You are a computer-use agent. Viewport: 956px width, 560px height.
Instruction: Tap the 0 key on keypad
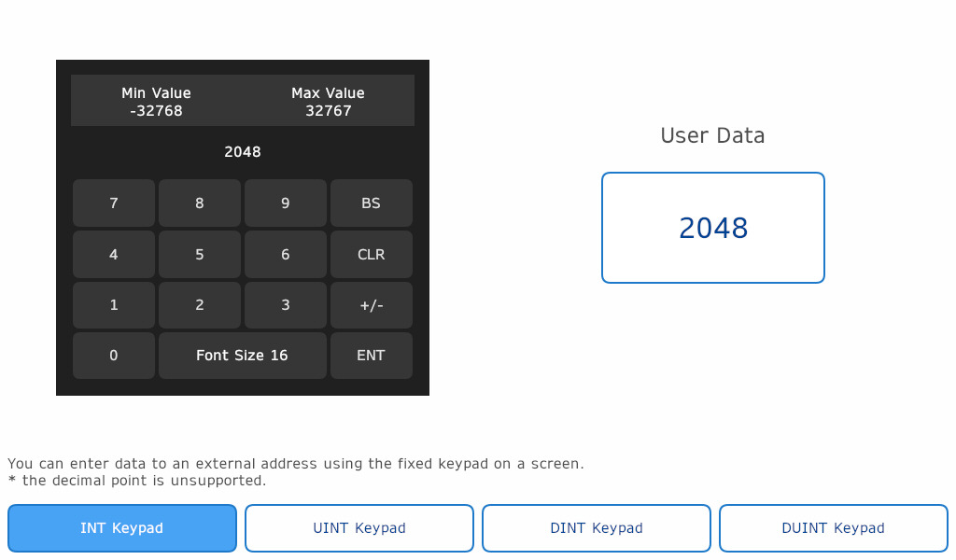(x=113, y=356)
